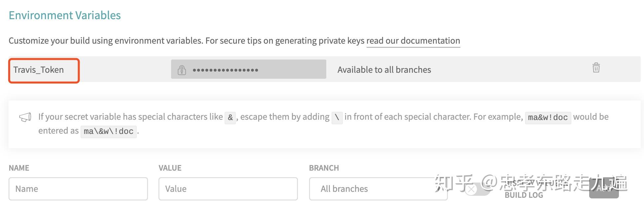Focus the Name input field

click(x=78, y=189)
